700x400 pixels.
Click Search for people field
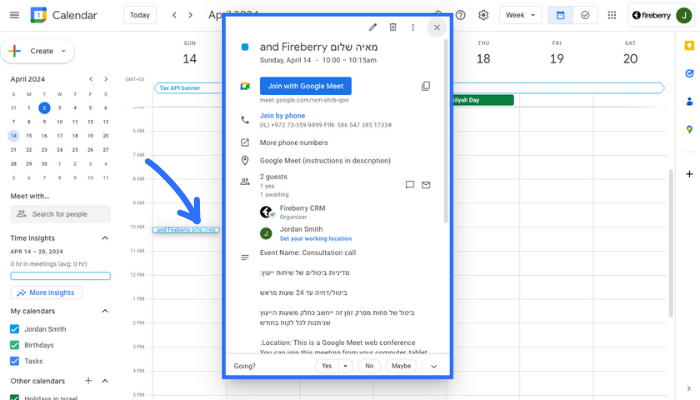click(60, 214)
